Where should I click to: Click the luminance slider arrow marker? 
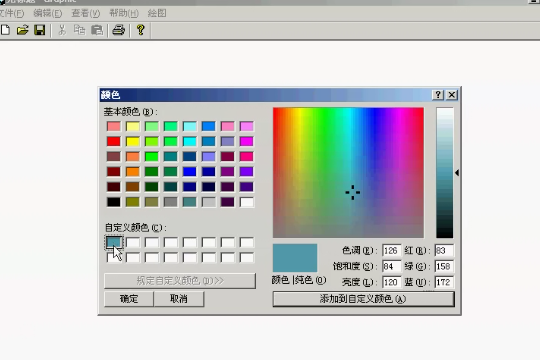457,173
